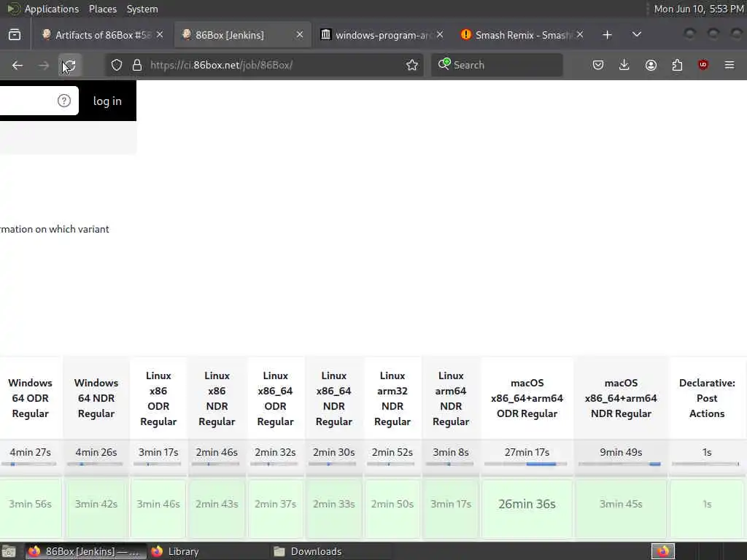Select 86Box [Jenkins] taskbar window button
This screenshot has width=747, height=560.
point(86,551)
